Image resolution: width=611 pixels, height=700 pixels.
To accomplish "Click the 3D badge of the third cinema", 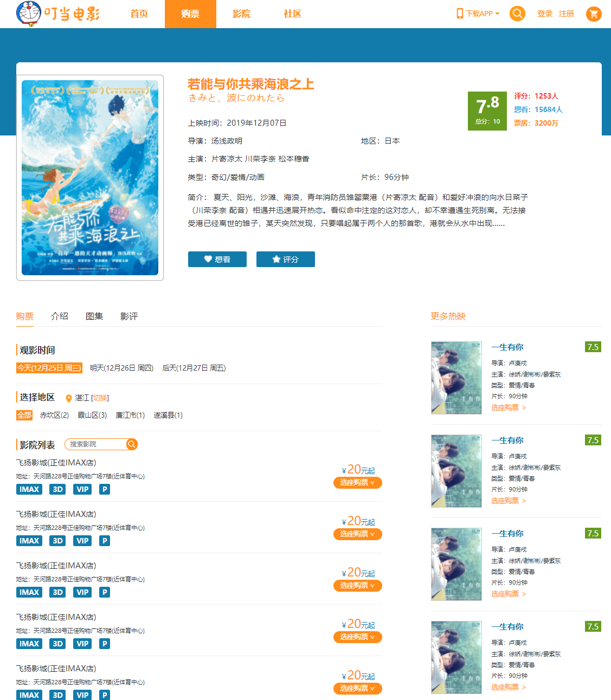I will (x=57, y=592).
